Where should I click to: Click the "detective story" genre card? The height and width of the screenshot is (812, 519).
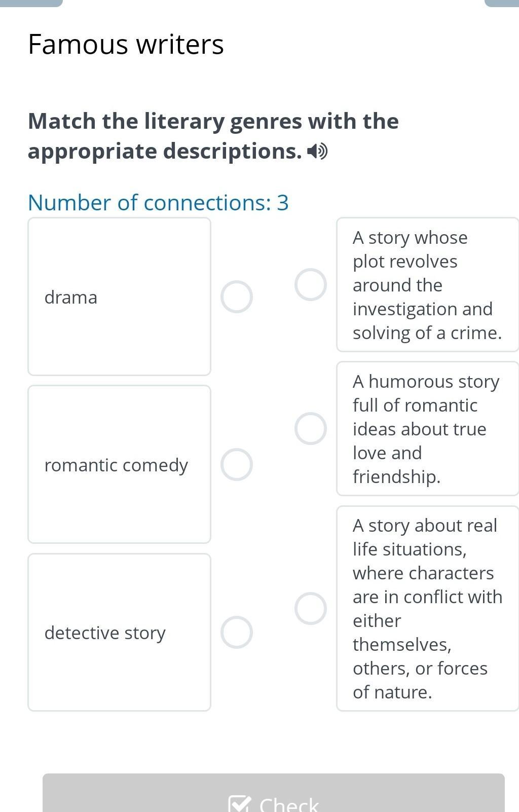(119, 633)
